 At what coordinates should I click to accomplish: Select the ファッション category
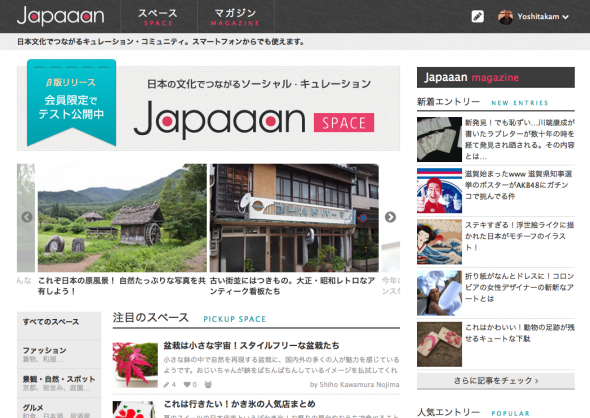59,354
